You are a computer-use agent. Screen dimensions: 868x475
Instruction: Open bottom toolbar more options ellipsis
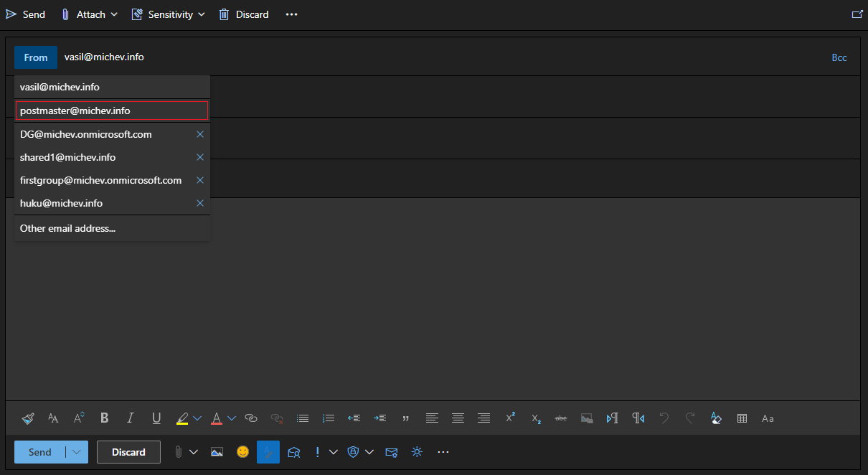click(x=443, y=452)
